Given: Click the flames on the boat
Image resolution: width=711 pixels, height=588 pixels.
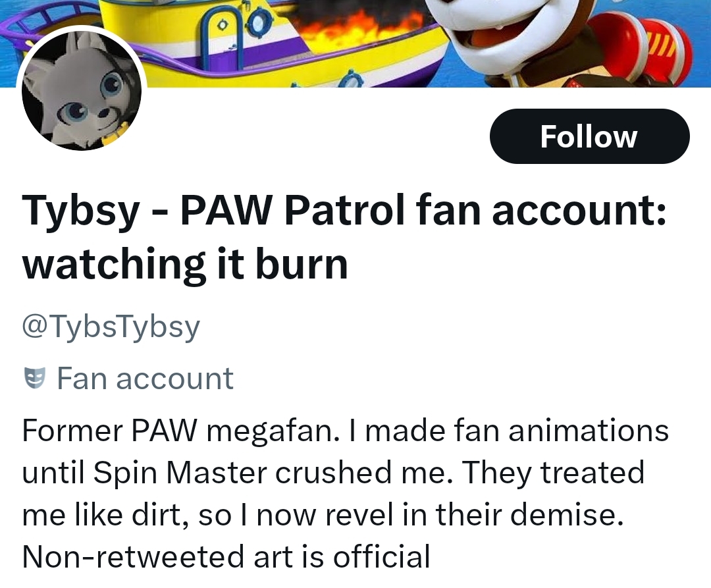Looking at the screenshot, I should 355,28.
